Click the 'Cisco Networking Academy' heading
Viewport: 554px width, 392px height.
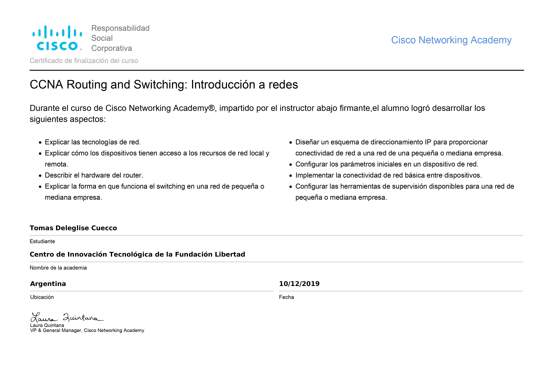click(451, 40)
